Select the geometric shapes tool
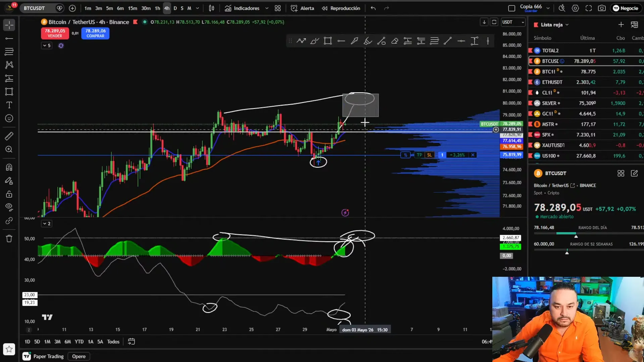Screen dimensions: 644x362 [x=9, y=92]
